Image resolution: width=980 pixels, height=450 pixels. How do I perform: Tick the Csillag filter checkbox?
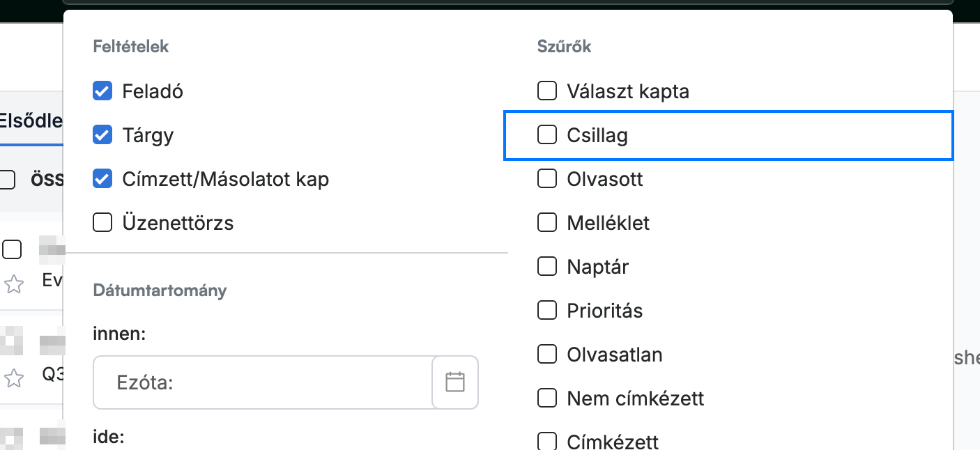tap(547, 134)
